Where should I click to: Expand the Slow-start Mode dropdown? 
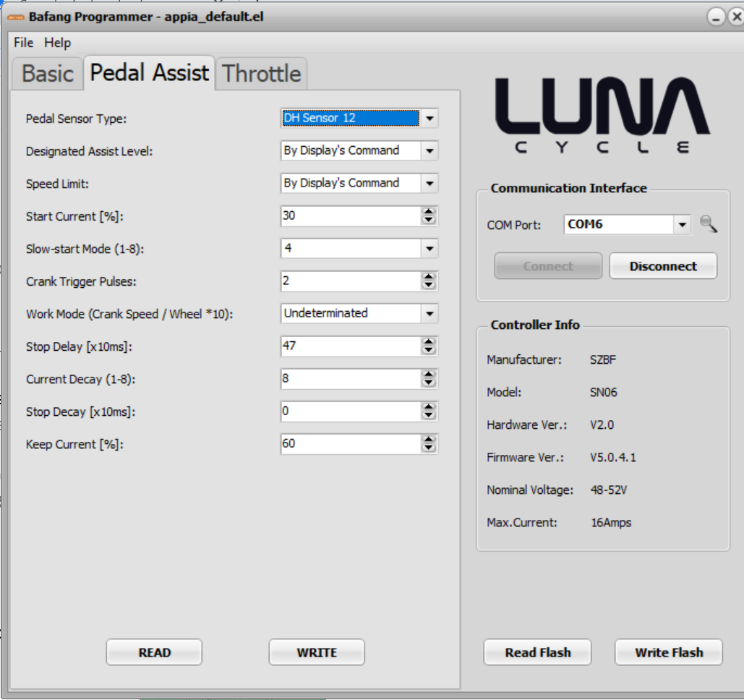[x=429, y=248]
